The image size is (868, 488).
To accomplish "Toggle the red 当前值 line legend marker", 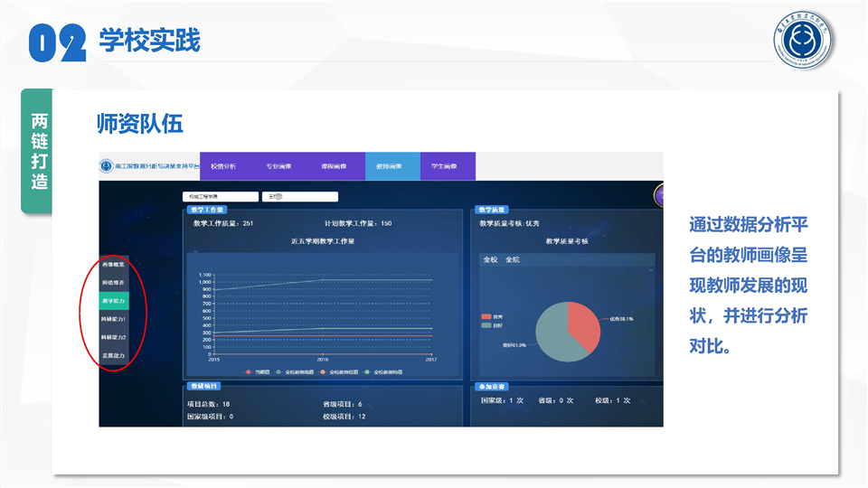I will (x=249, y=372).
